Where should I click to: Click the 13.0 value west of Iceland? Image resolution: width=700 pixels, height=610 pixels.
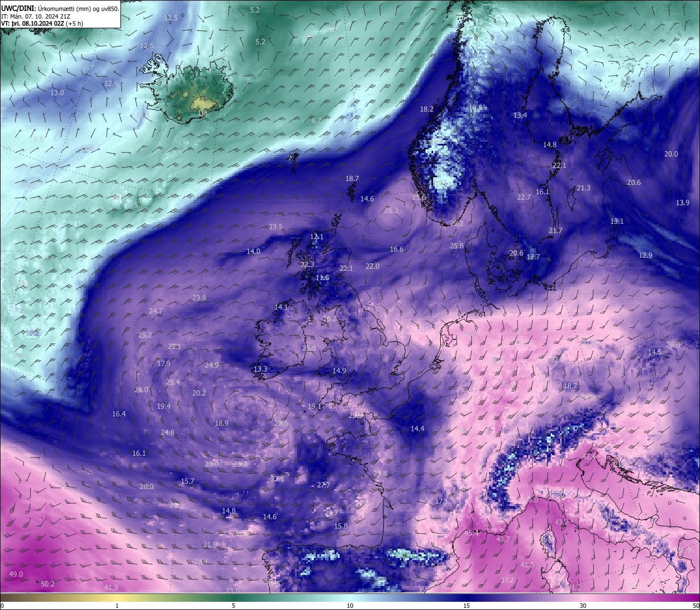point(57,93)
